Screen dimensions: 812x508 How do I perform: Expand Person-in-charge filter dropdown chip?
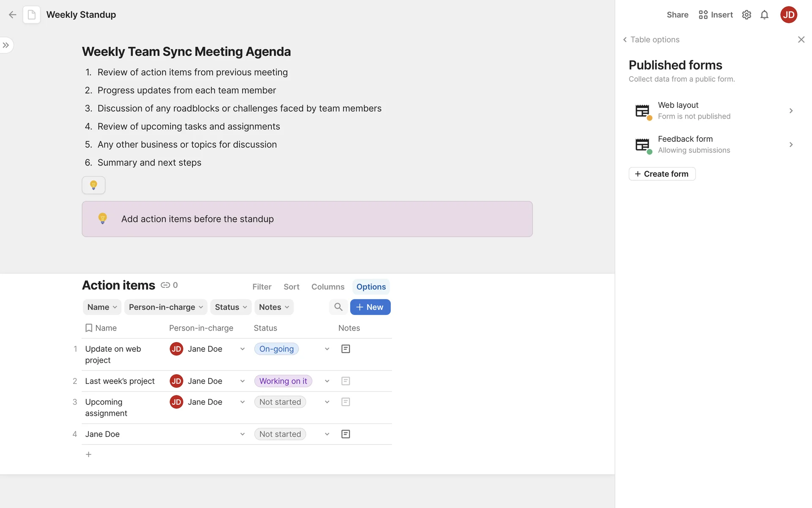pos(165,307)
